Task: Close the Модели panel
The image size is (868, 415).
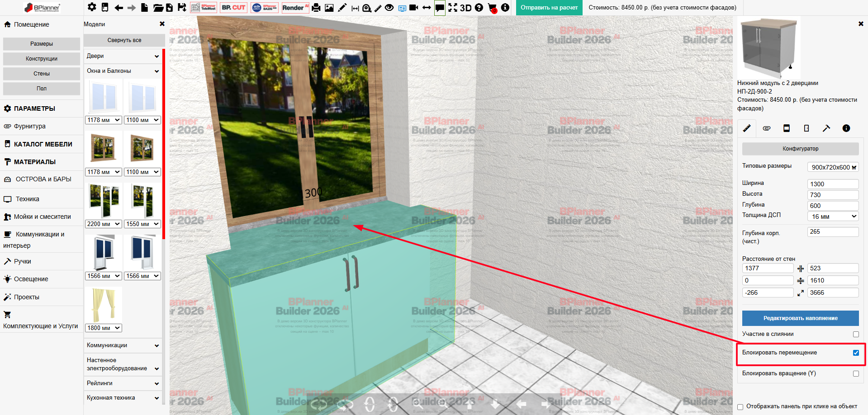Action: point(162,24)
